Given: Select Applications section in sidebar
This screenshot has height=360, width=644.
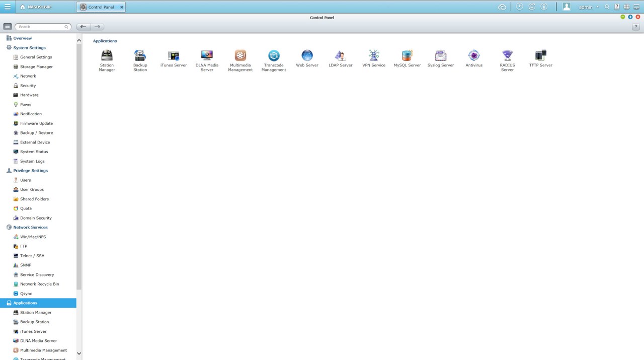Looking at the screenshot, I should pos(38,303).
